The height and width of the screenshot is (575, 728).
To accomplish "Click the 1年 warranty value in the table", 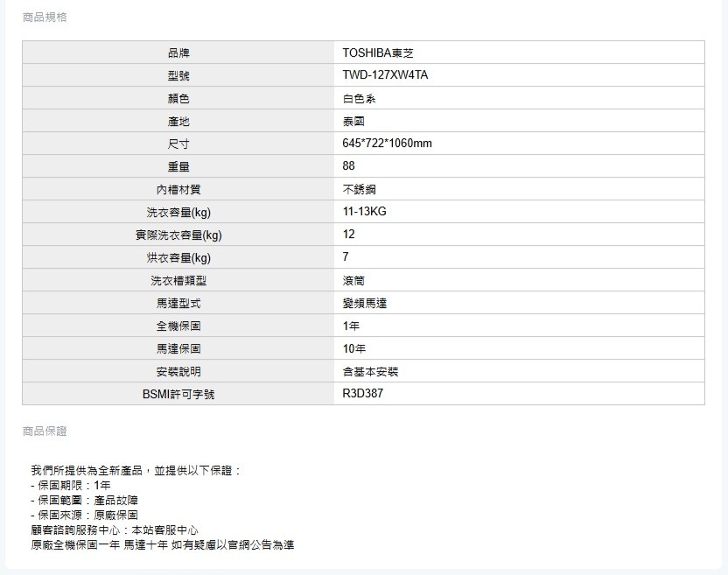I will pos(351,326).
